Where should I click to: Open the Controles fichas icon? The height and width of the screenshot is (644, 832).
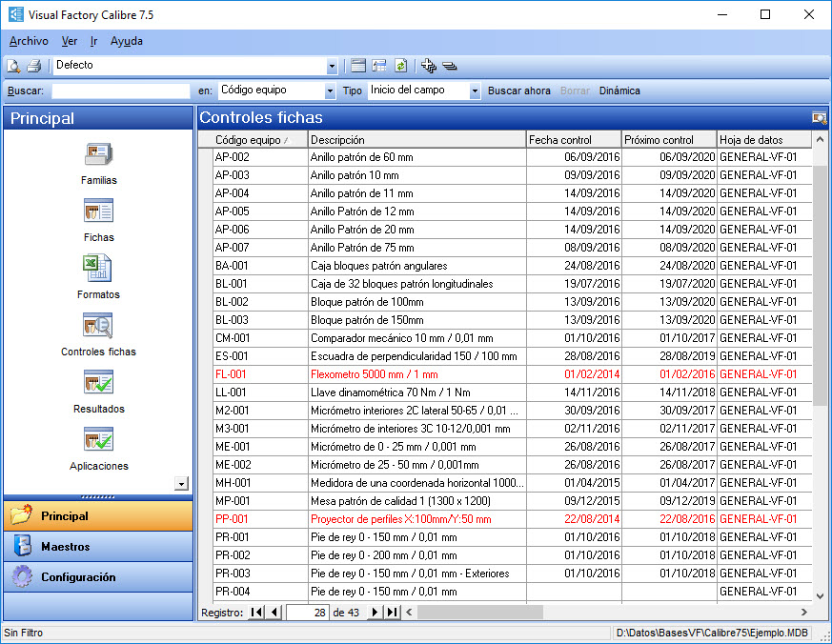[x=98, y=326]
